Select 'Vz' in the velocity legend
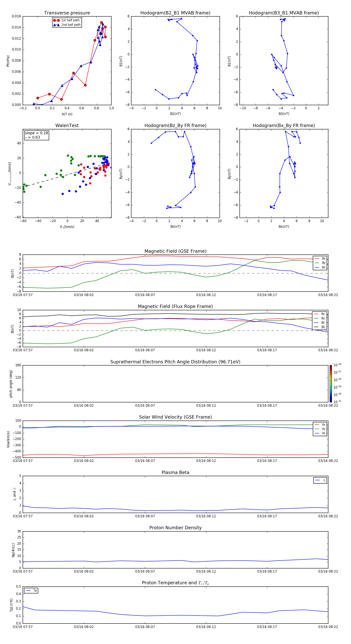Screen dimensions: 351x644 [320, 433]
